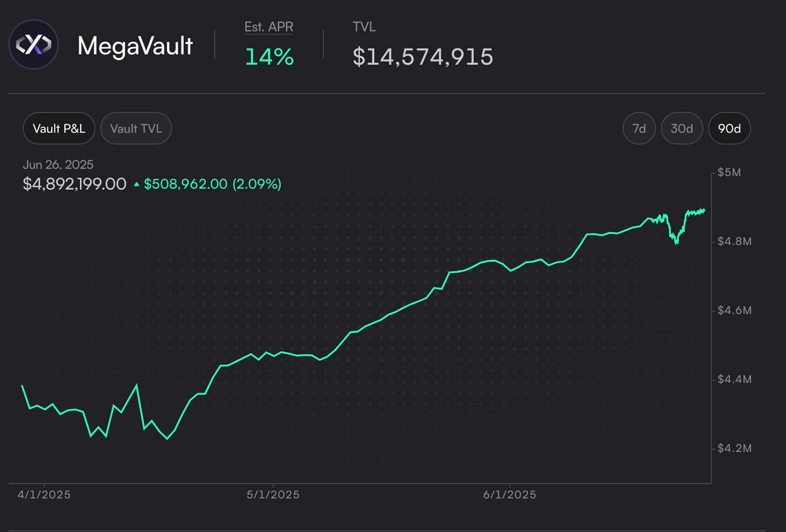786x532 pixels.
Task: Click the $5M y-axis label
Action: 729,172
